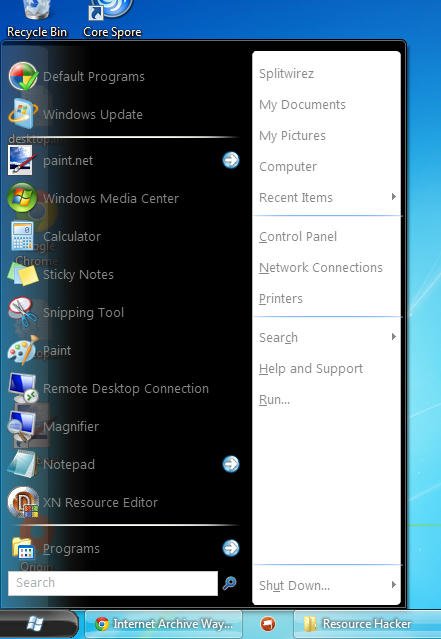
Task: Click the Windows Update label
Action: click(x=93, y=115)
